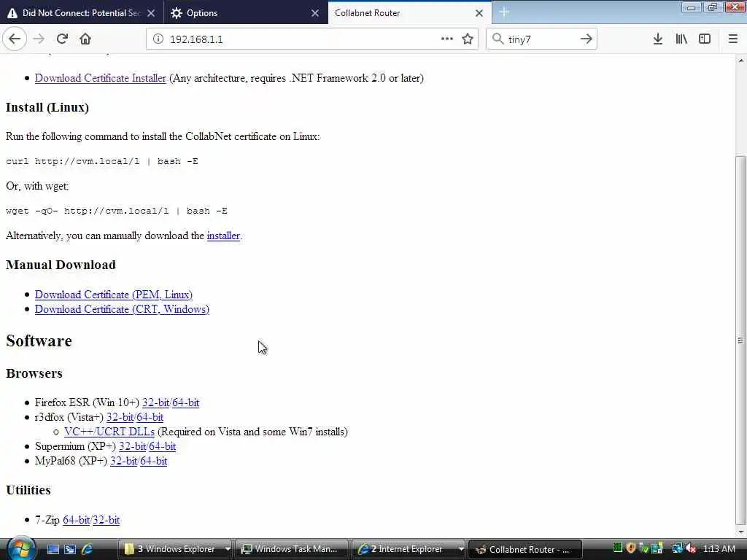The width and height of the screenshot is (747, 560).
Task: Download 7-Zip 32-bit
Action: pyautogui.click(x=107, y=520)
